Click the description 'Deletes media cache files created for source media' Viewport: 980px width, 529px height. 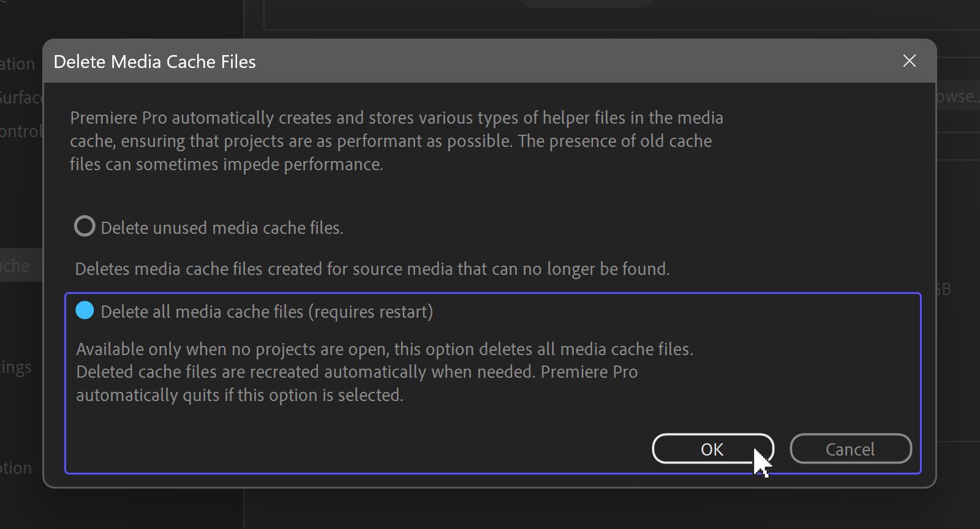(372, 269)
